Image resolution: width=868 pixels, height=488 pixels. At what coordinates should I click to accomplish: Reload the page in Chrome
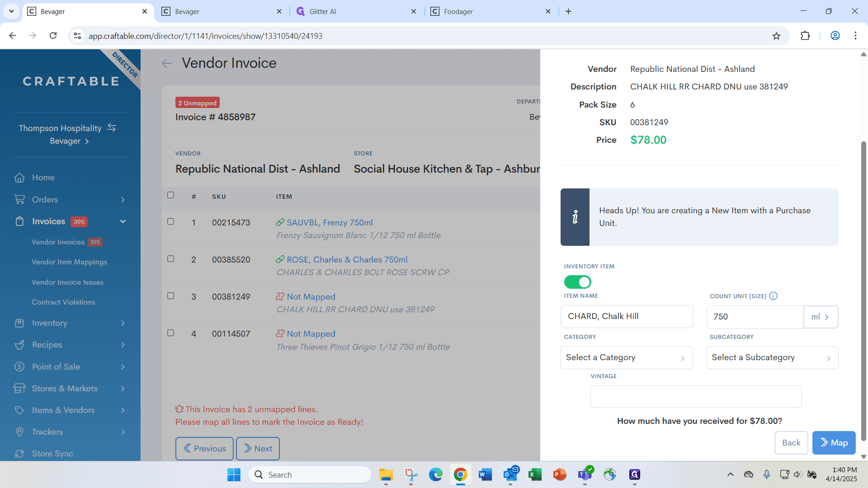pos(53,36)
